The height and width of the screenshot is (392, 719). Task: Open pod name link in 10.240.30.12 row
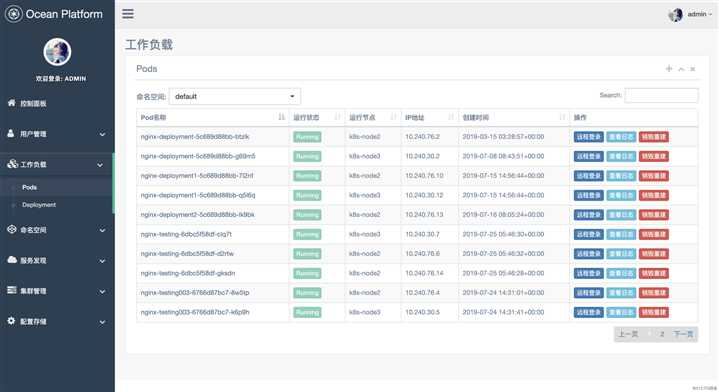pos(198,195)
